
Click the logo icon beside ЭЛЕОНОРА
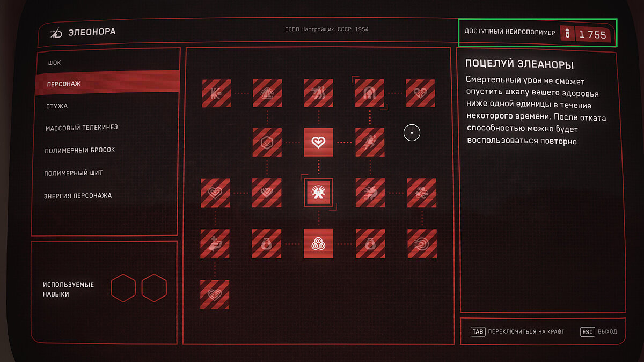[x=56, y=33]
